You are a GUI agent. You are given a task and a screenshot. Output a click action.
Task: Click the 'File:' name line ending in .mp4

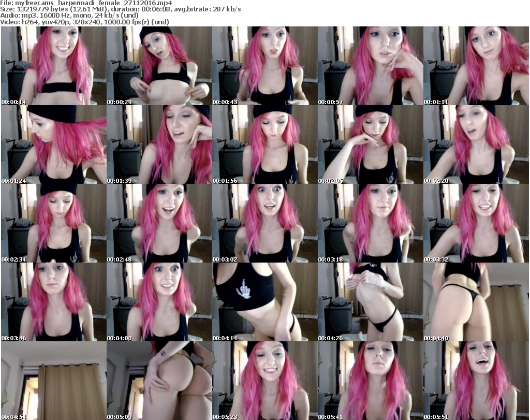click(x=86, y=3)
